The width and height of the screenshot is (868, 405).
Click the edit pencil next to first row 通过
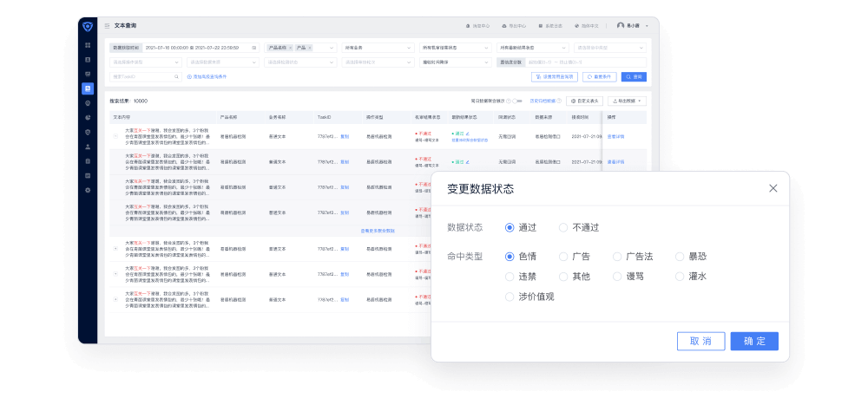pyautogui.click(x=468, y=134)
